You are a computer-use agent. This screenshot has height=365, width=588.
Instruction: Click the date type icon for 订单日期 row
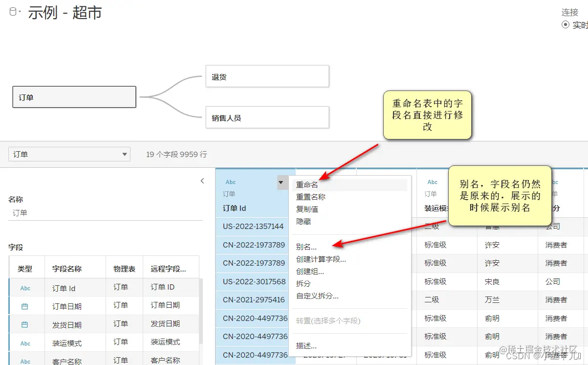[25, 306]
